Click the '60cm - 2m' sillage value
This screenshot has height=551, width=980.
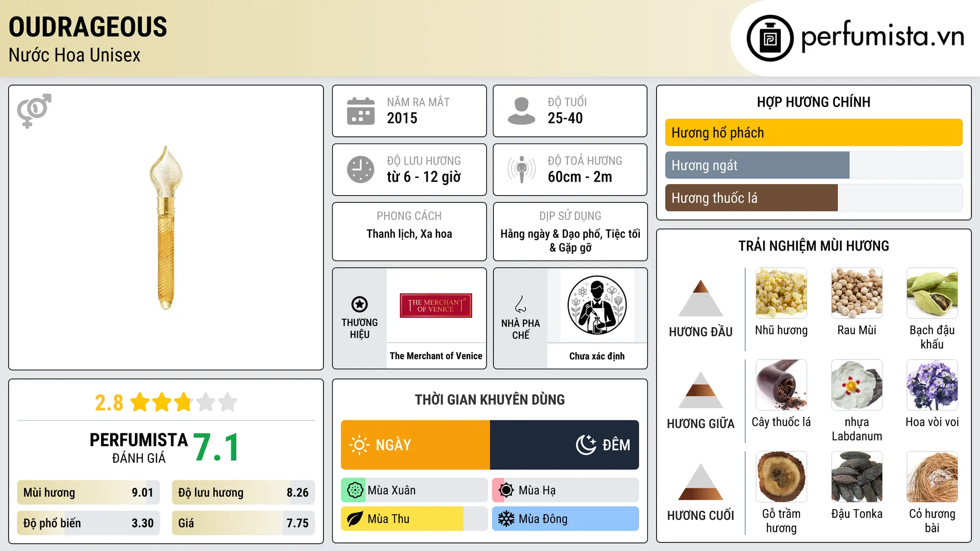click(x=580, y=177)
